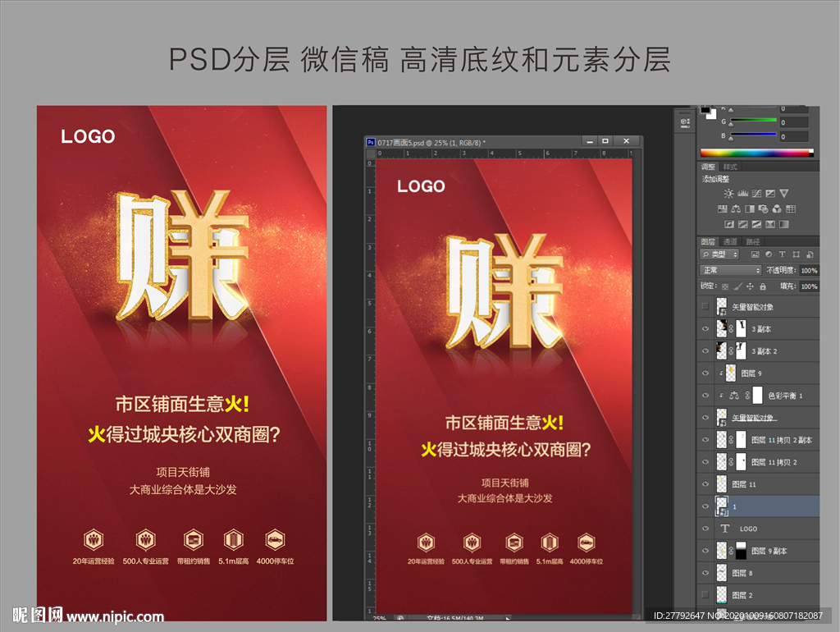The height and width of the screenshot is (632, 840).
Task: Hide the 图层 11 layer
Action: (x=705, y=484)
